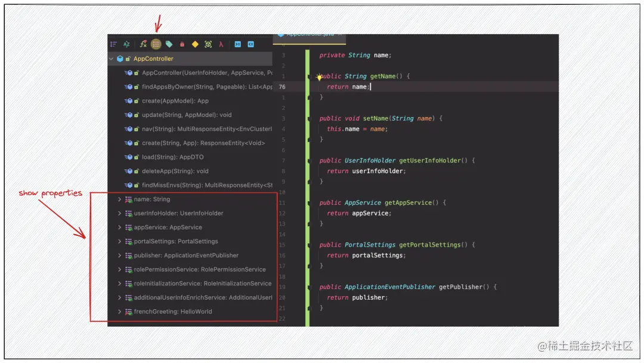Image resolution: width=644 pixels, height=363 pixels.
Task: Click fold marker beside setName method
Action: pyautogui.click(x=309, y=119)
